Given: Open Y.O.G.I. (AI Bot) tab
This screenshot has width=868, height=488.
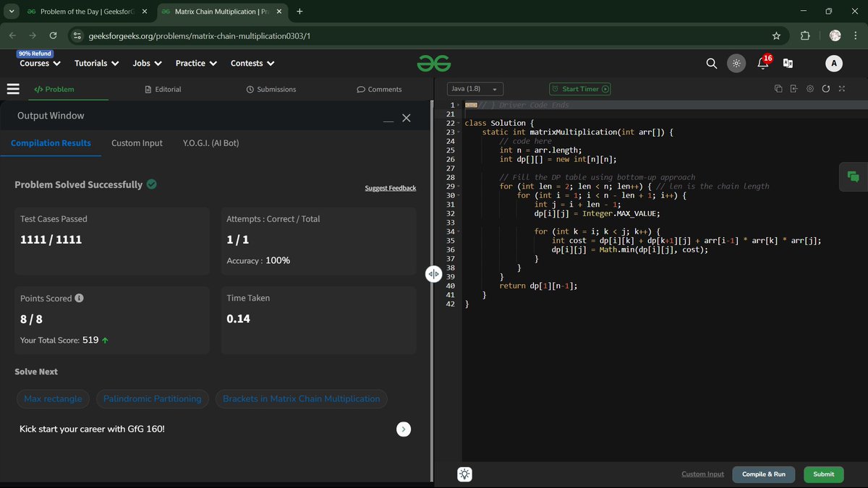Looking at the screenshot, I should tap(210, 143).
